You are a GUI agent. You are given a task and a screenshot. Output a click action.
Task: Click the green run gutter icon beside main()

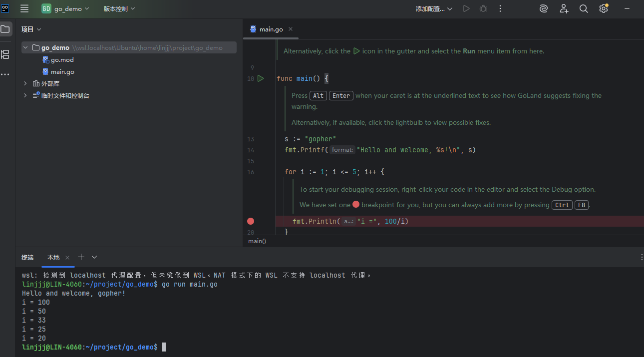[x=260, y=78]
